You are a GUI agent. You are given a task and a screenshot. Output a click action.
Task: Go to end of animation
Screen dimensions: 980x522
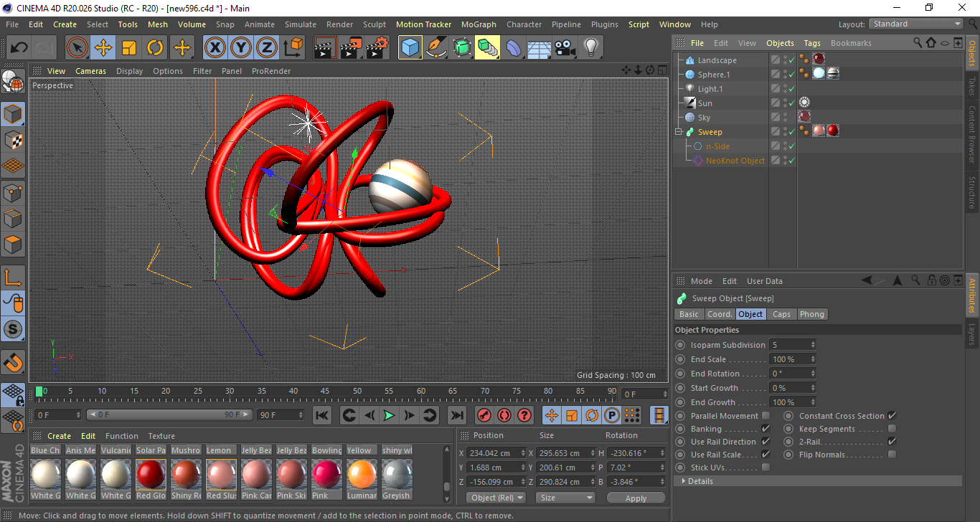(x=456, y=415)
